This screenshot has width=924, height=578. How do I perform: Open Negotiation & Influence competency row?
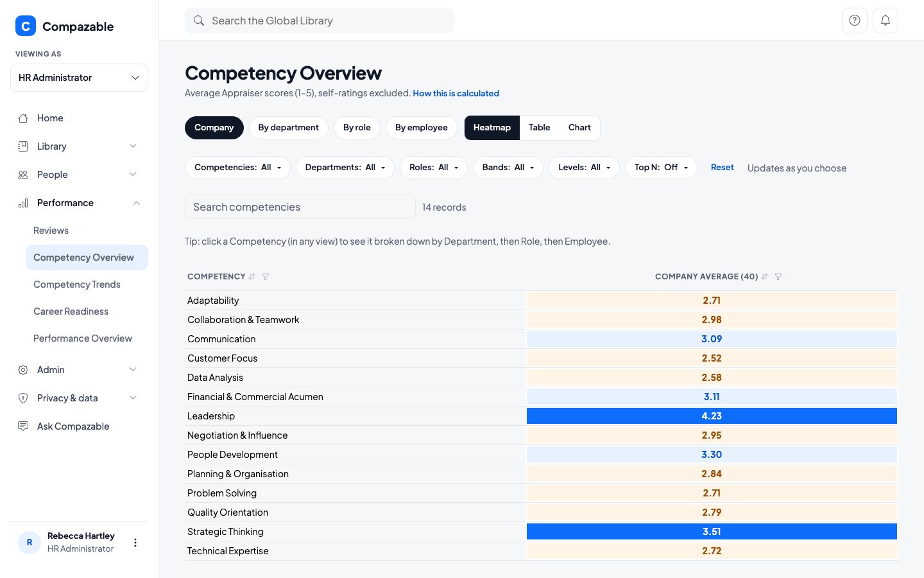(541, 435)
